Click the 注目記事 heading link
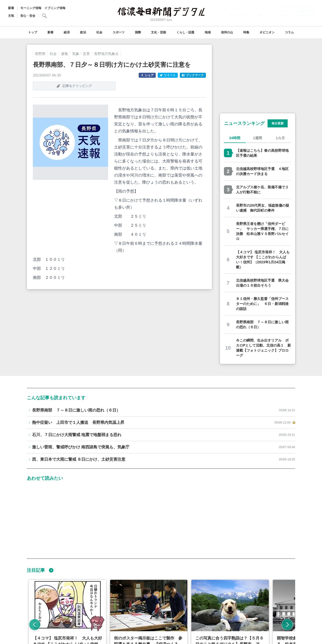The height and width of the screenshot is (644, 322). click(36, 570)
